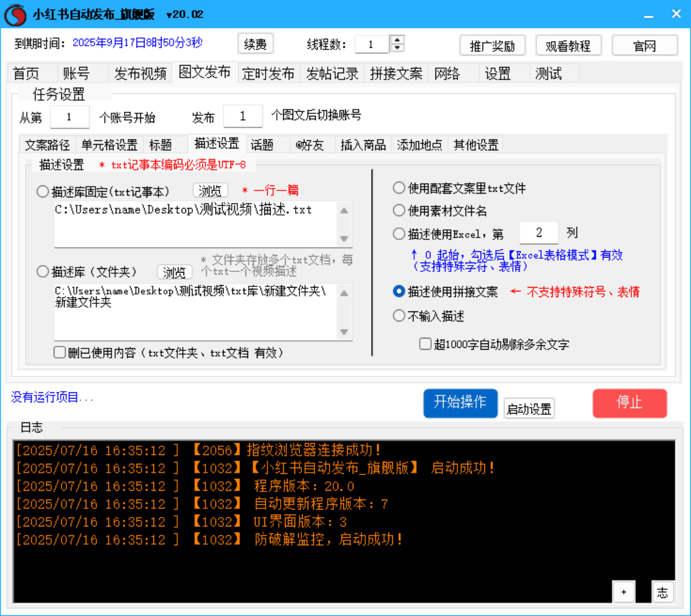Screen dimensions: 691x616
Task: Open the 推广奖励 promotion rewards button
Action: 492,45
